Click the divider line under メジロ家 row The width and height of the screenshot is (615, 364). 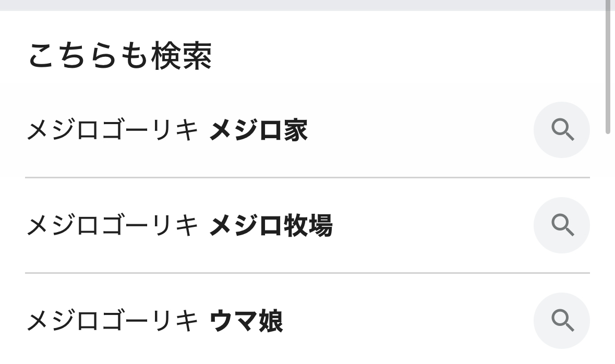[307, 177]
